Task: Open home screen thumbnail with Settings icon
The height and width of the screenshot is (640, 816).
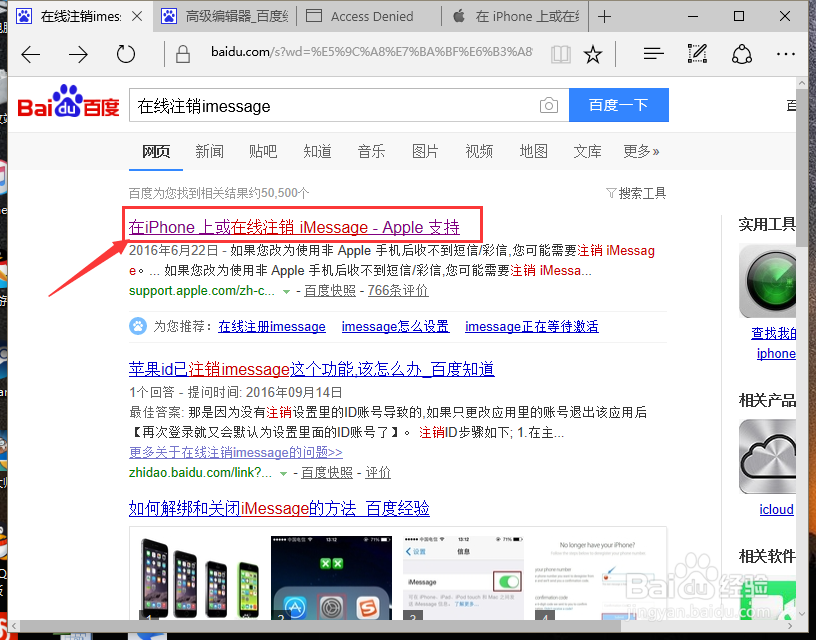Action: (331, 578)
